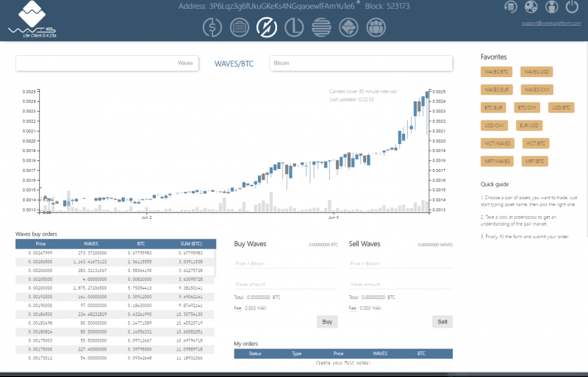Click the Block: 523173 indicator
Screen dimensions: 588x377
click(387, 7)
